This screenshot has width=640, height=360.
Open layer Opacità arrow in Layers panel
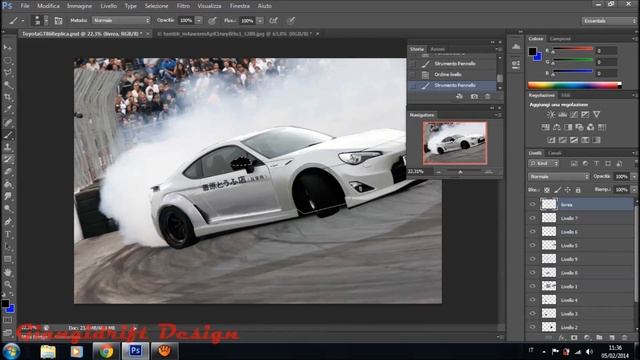click(634, 177)
